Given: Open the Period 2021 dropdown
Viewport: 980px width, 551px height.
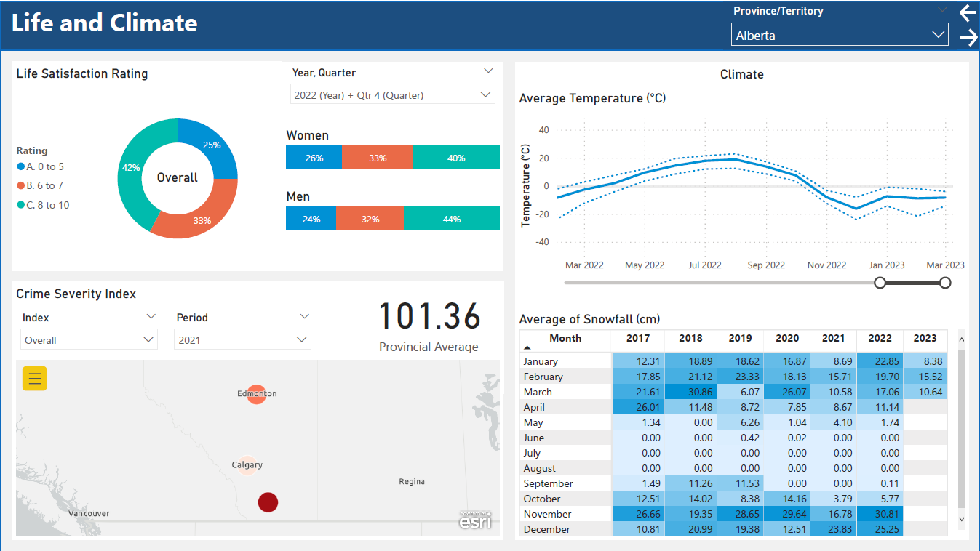Looking at the screenshot, I should [242, 340].
